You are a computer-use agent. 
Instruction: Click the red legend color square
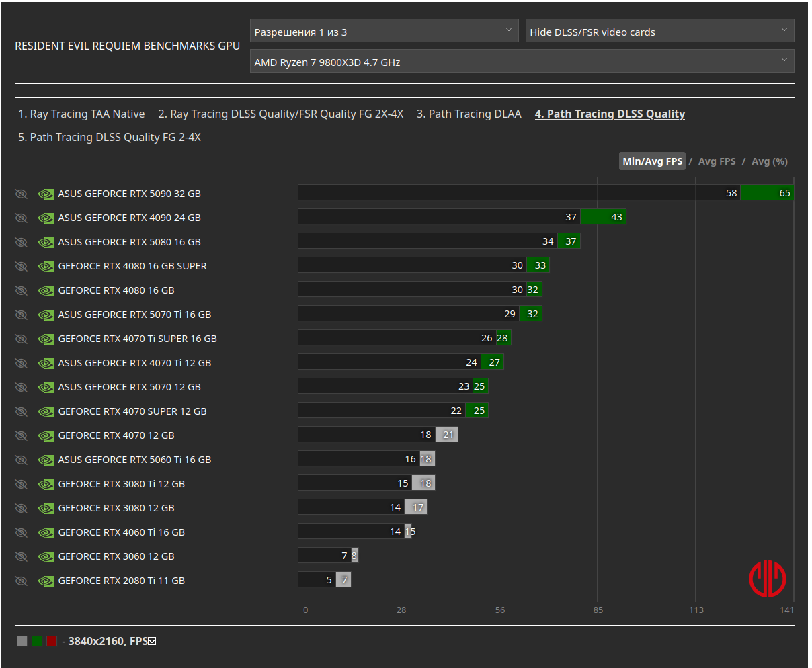(52, 641)
